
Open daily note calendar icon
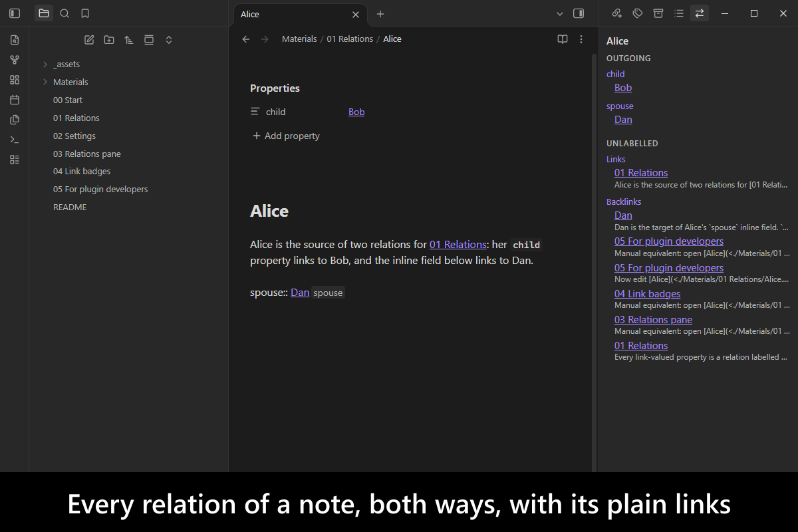click(x=15, y=100)
